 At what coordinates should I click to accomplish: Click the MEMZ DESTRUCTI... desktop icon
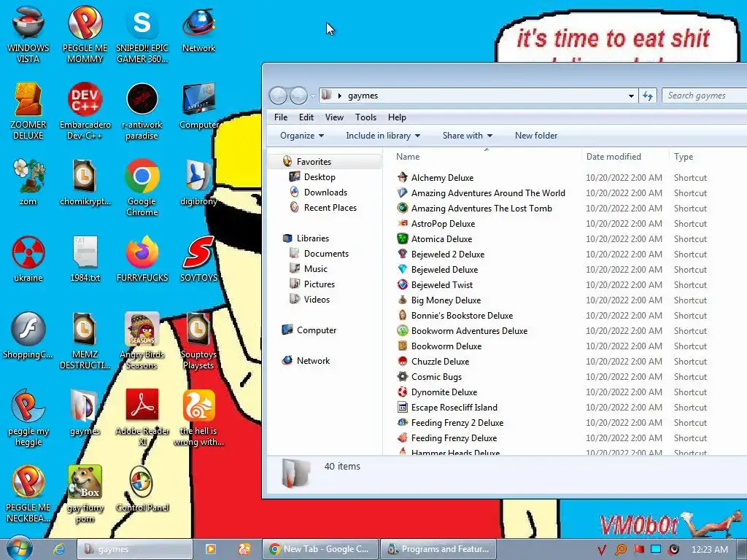pos(85,341)
